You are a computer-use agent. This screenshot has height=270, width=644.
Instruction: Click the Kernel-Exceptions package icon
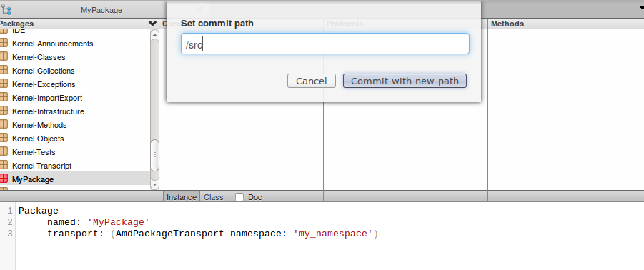click(x=4, y=84)
